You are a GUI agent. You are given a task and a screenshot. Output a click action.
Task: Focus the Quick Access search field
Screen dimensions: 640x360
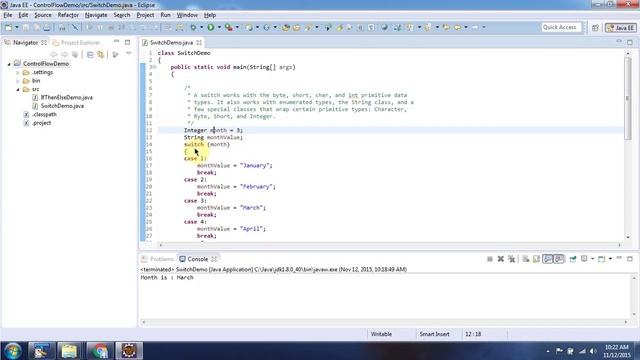coord(561,27)
